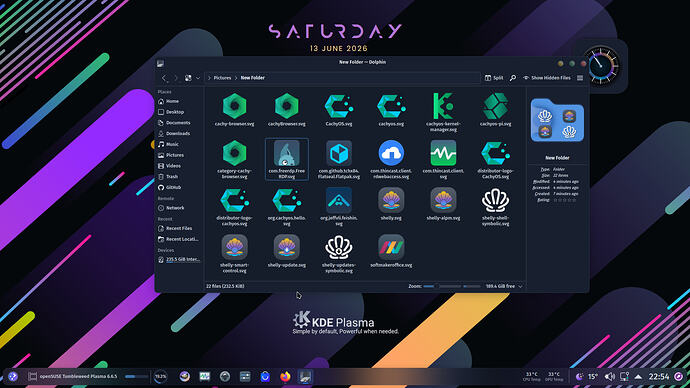The width and height of the screenshot is (690, 388).
Task: Click the 22:54 clock in the panel
Action: click(659, 377)
